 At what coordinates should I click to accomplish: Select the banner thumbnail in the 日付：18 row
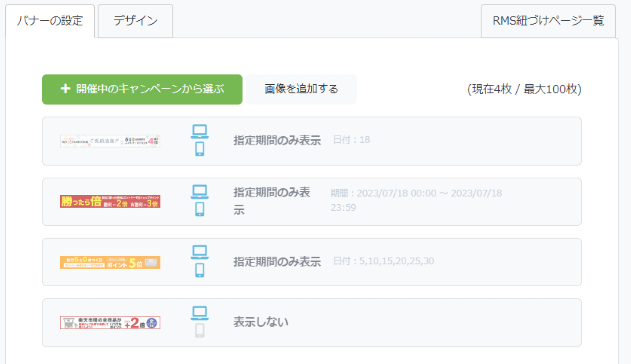pos(110,141)
